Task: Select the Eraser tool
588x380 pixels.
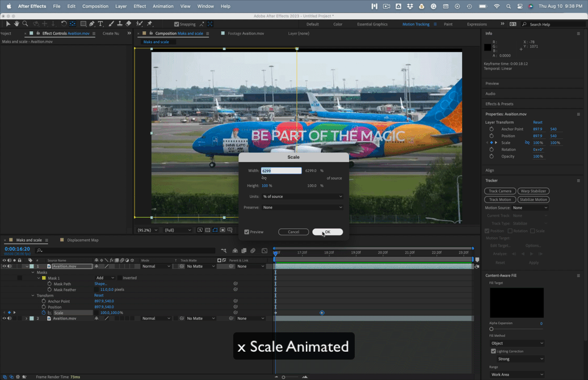Action: (x=128, y=24)
